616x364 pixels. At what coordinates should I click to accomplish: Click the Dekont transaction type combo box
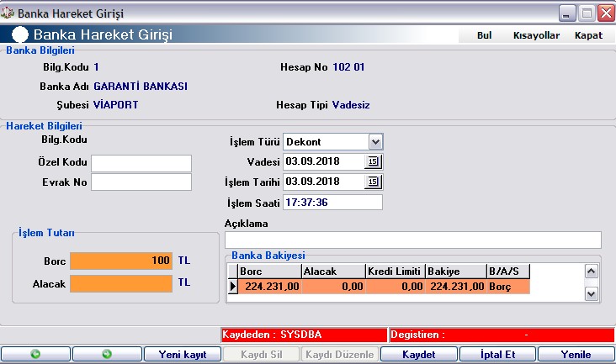pos(332,141)
